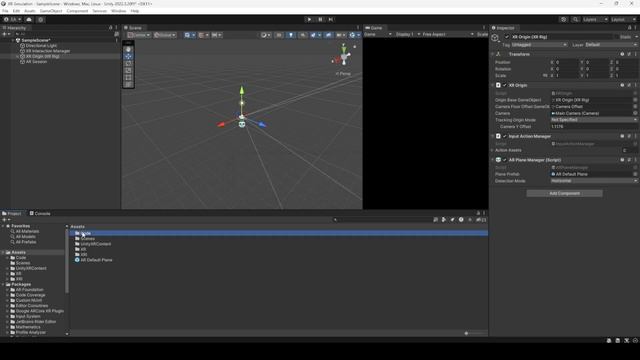Click the Add Component button
The width and height of the screenshot is (640, 360).
(x=564, y=193)
